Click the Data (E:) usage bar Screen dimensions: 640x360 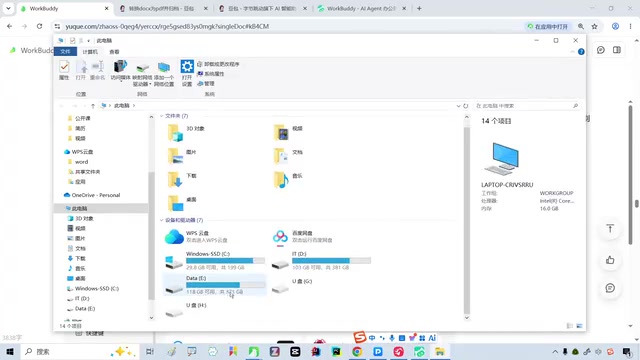(x=225, y=284)
